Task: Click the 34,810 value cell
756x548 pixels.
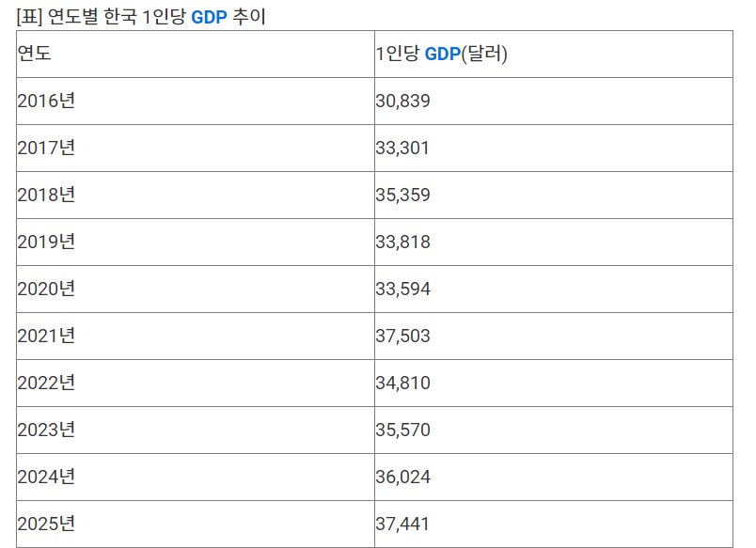Action: pos(554,384)
